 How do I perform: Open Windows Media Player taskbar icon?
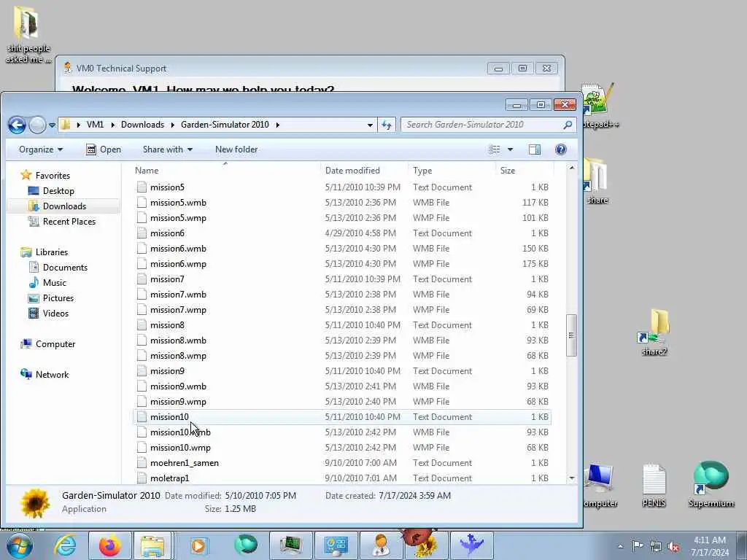(x=198, y=545)
